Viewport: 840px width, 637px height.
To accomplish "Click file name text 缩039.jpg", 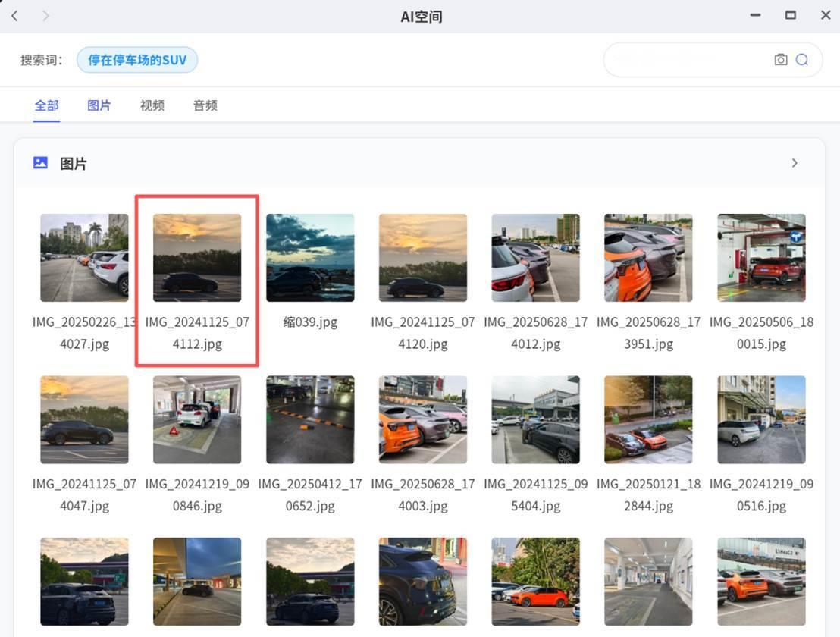I will [x=310, y=322].
